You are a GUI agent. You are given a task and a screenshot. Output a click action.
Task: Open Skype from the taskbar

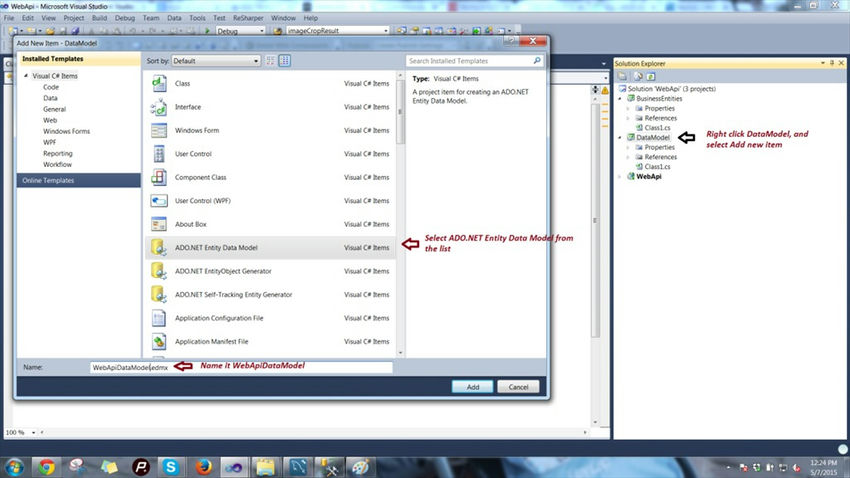point(171,467)
